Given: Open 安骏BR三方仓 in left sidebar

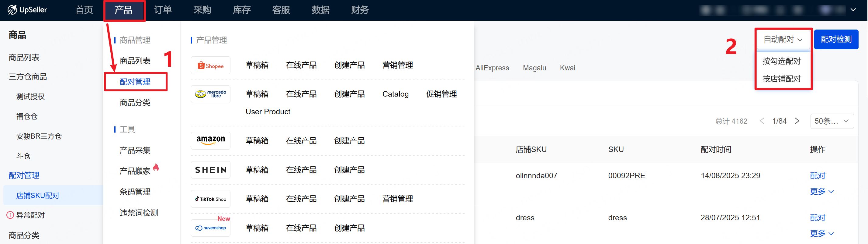Looking at the screenshot, I should tap(39, 136).
